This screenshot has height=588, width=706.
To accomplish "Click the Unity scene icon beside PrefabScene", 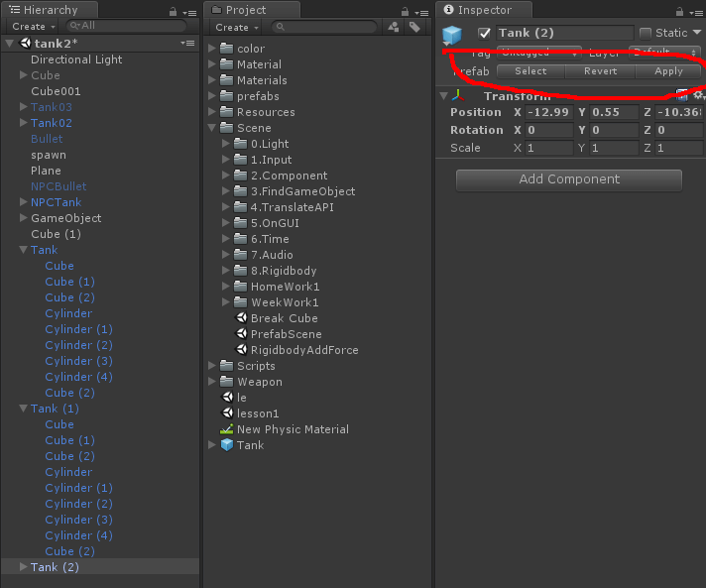I will 241,334.
